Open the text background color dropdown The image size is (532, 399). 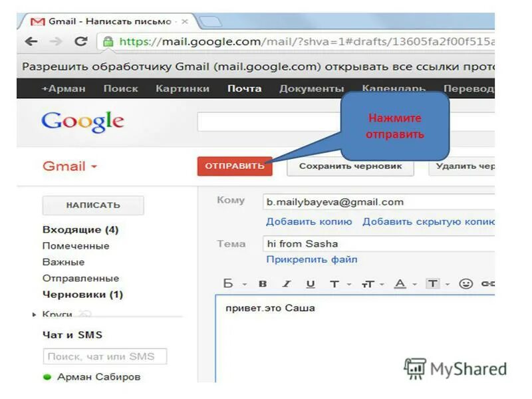coord(438,284)
